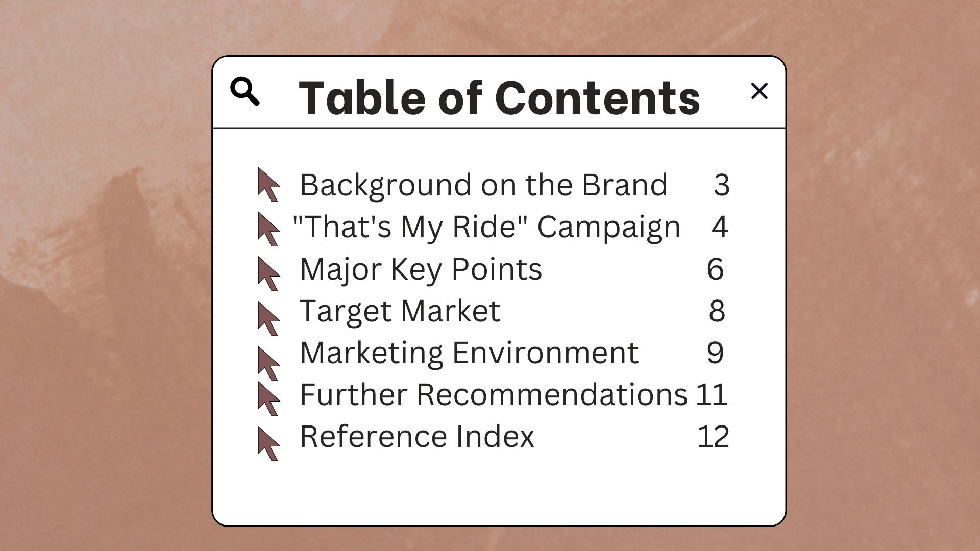Click the cursor arrow beside Major Key Points

268,273
